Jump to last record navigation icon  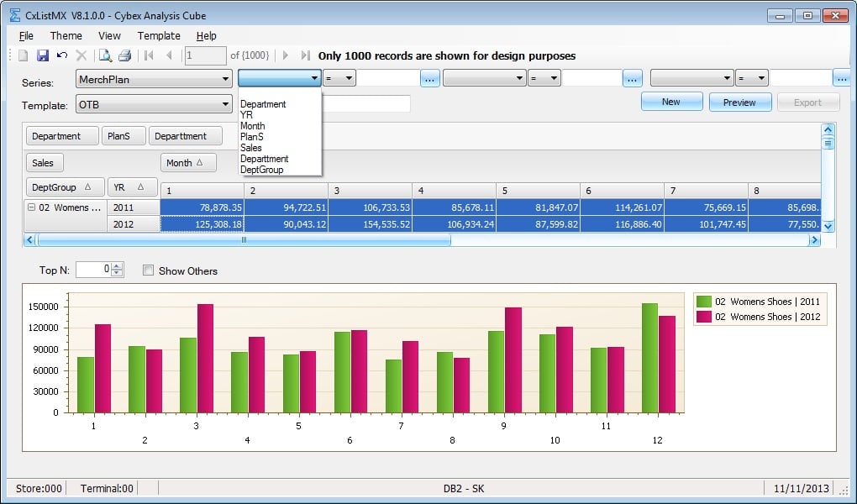click(306, 55)
